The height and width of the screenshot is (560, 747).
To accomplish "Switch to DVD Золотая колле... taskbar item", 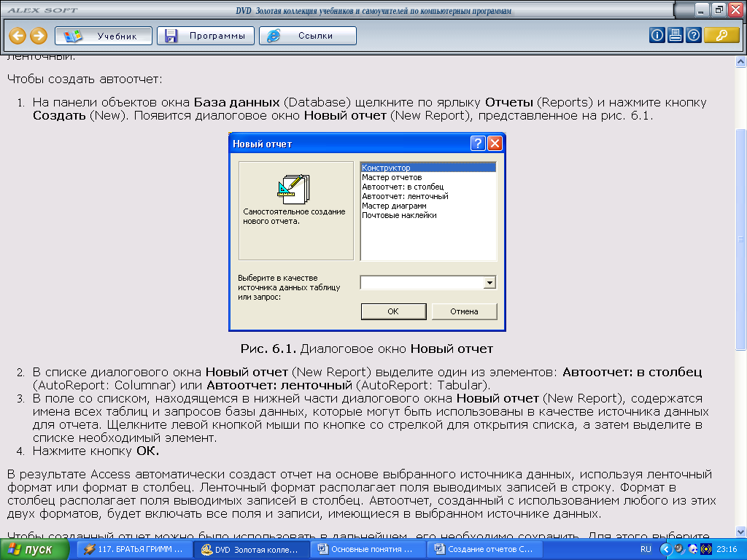I will click(252, 550).
